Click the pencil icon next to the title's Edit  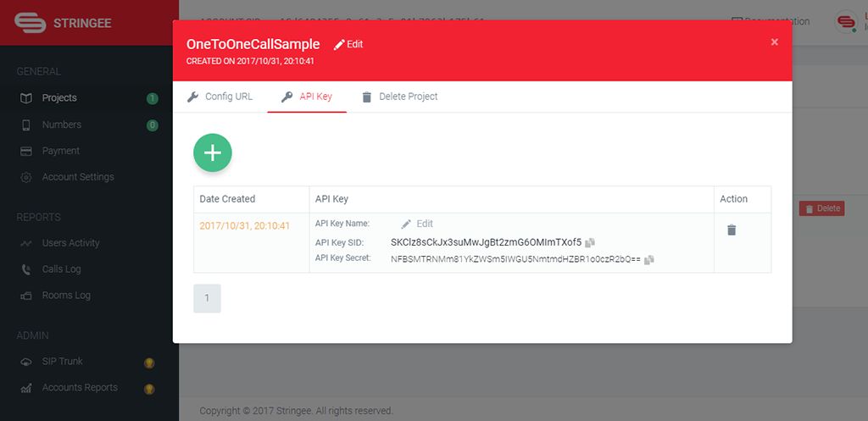point(339,44)
